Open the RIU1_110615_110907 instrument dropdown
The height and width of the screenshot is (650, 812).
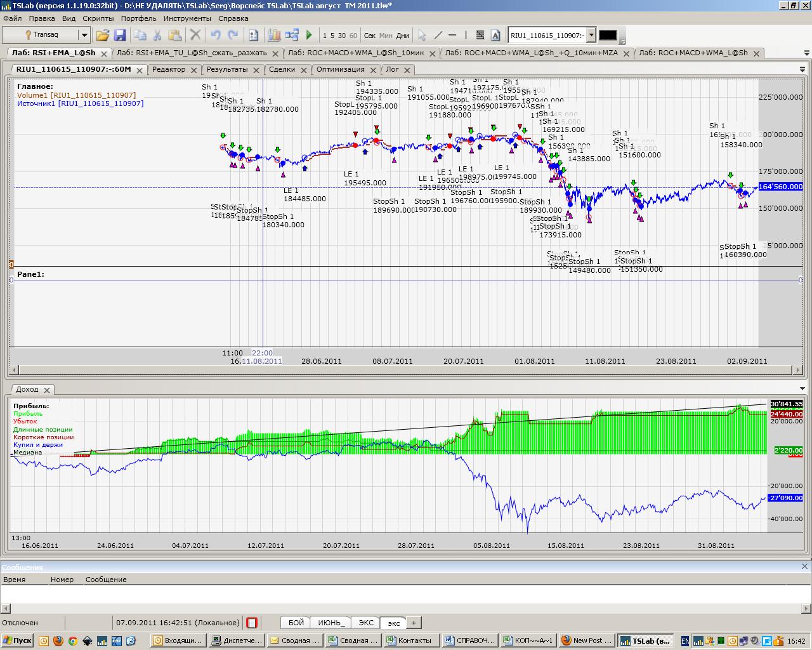pos(591,36)
